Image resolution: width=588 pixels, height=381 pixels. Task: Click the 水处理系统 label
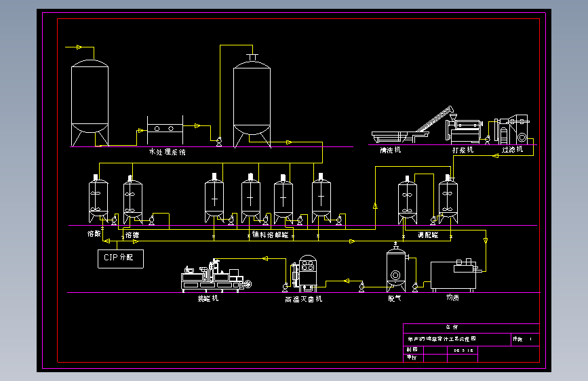pos(167,152)
